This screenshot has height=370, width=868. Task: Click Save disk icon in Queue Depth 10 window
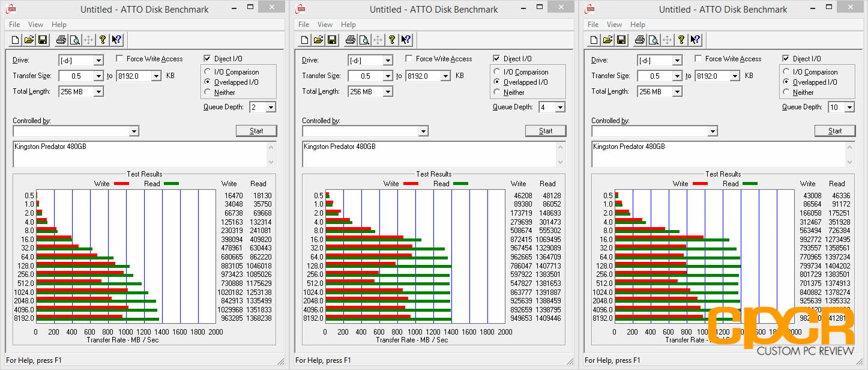tap(621, 40)
